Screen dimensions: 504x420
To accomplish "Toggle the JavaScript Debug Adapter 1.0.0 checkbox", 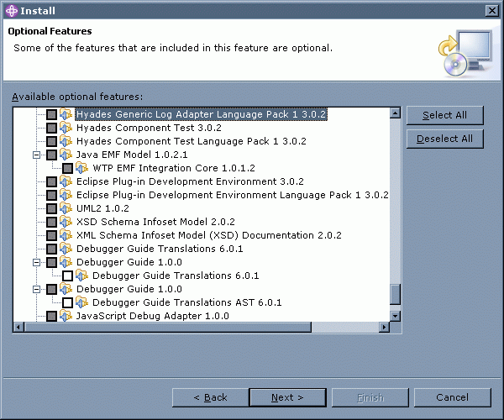I will pos(52,317).
